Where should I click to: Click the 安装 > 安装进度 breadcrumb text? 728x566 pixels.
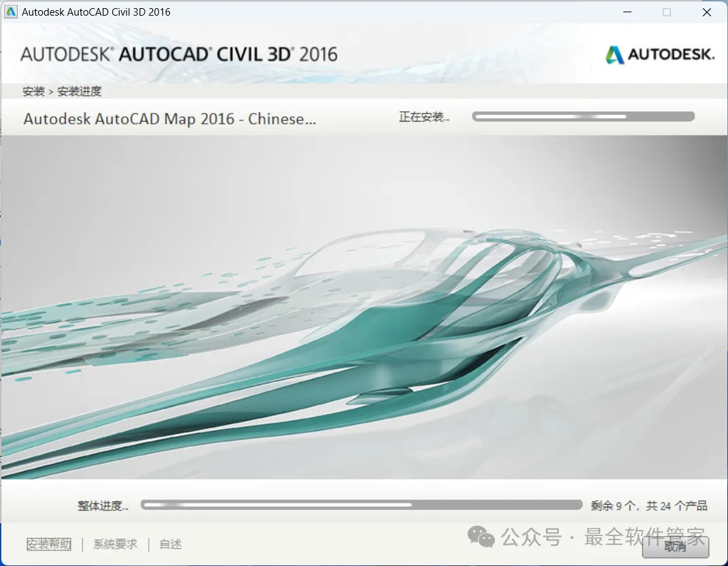tap(62, 92)
